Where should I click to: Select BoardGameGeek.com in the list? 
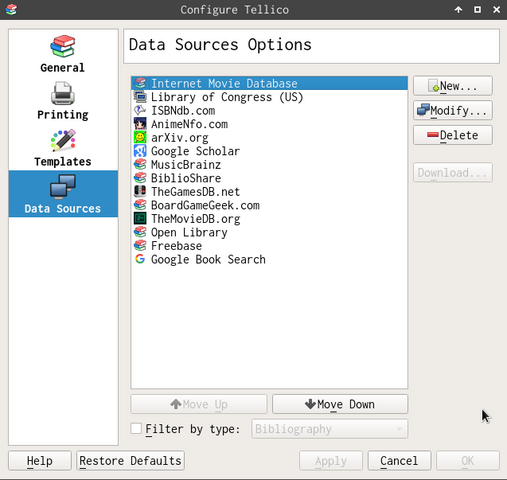(205, 205)
